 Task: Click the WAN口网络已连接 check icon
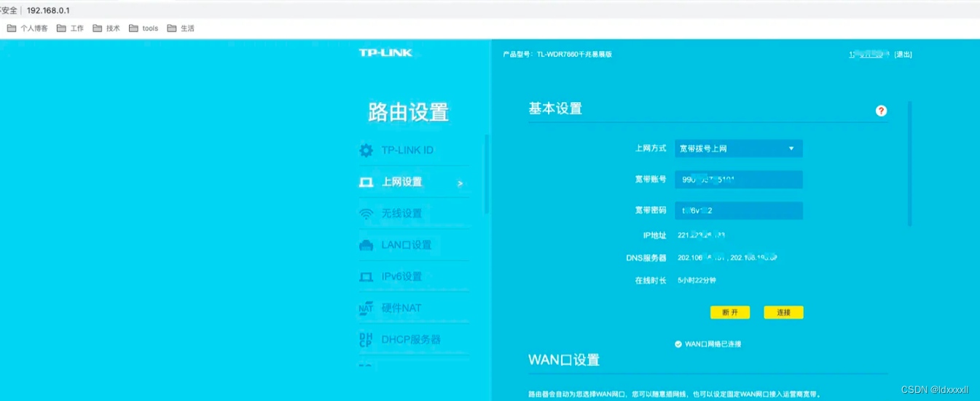point(678,344)
